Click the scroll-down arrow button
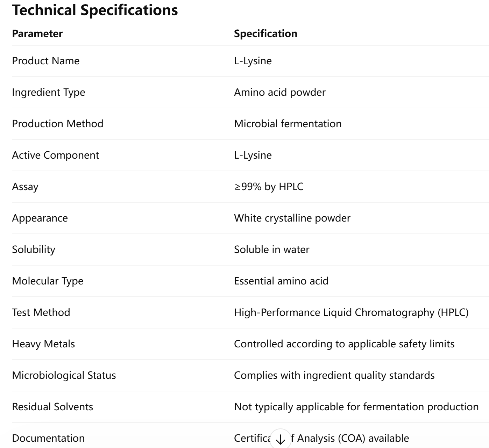This screenshot has height=448, width=489. click(x=280, y=439)
